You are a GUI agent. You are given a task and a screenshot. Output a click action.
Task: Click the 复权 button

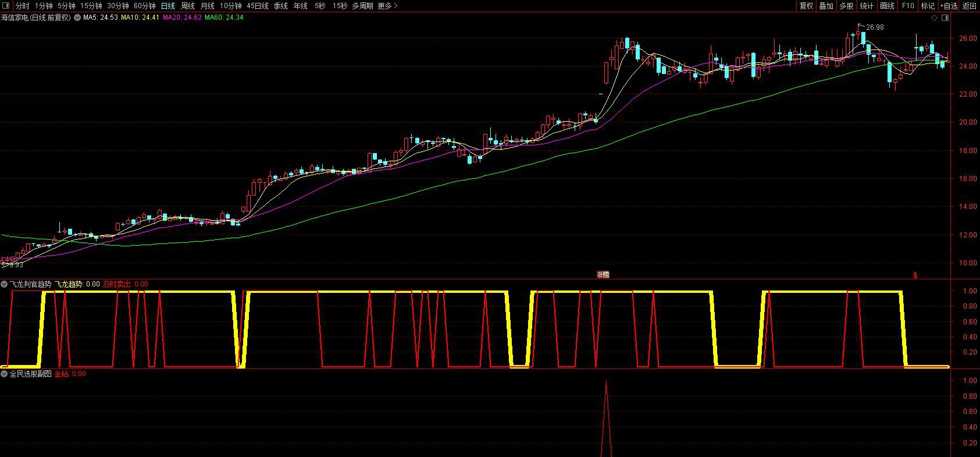pos(806,6)
